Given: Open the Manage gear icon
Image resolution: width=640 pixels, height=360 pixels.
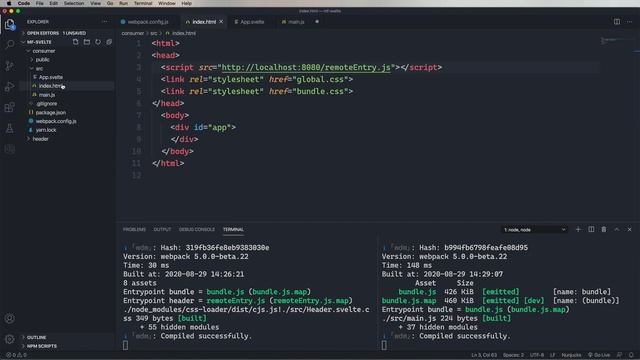Looking at the screenshot, I should point(10,339).
